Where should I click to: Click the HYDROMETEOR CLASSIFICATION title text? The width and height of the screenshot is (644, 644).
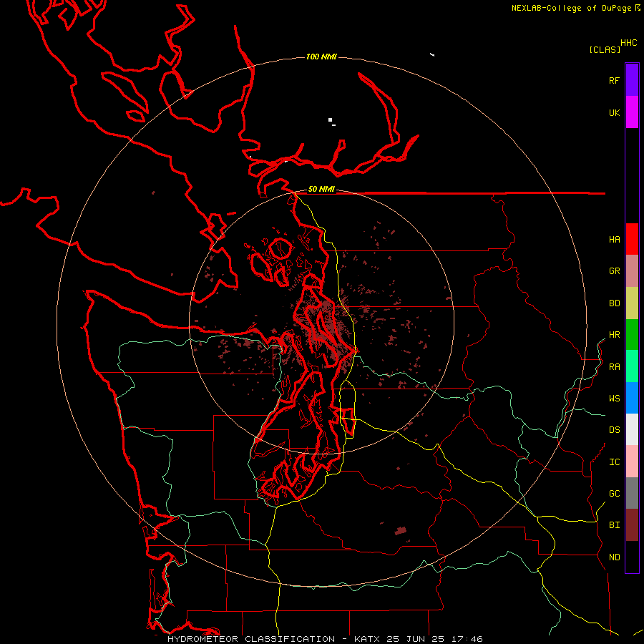[x=251, y=639]
